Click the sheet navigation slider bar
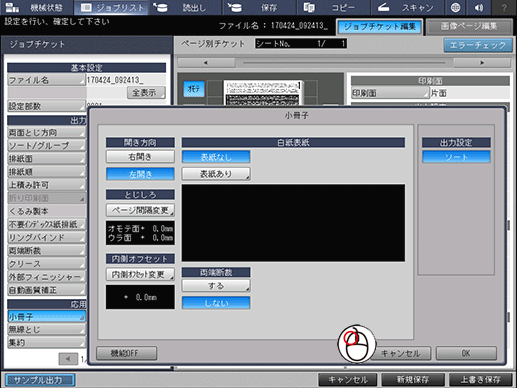The height and width of the screenshot is (388, 517). [344, 63]
